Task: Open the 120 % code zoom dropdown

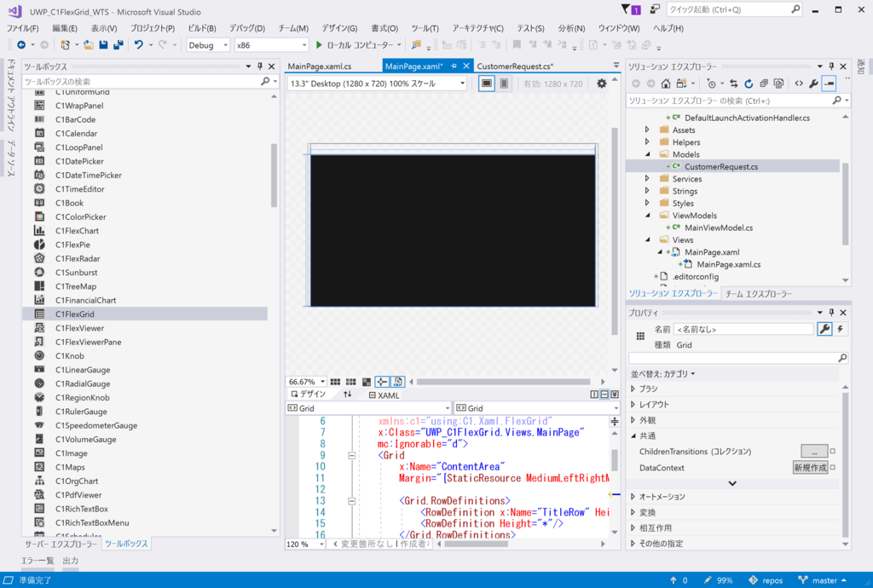Action: point(305,544)
